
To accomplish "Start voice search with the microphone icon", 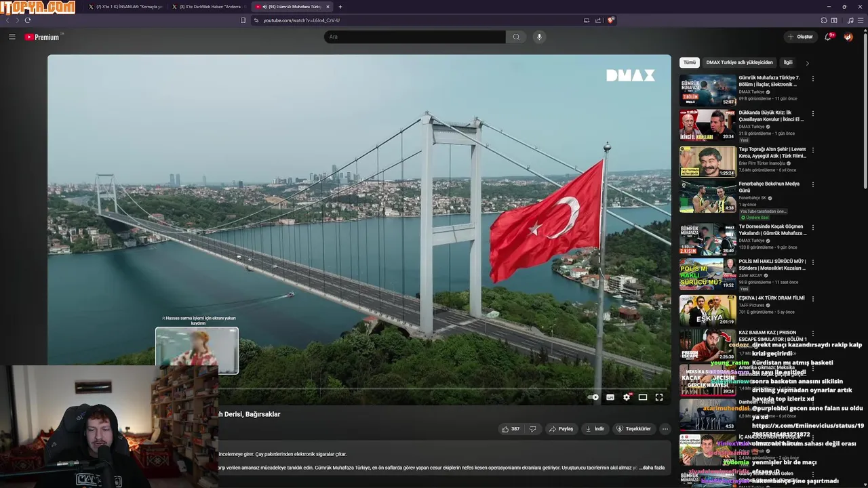I will point(539,37).
